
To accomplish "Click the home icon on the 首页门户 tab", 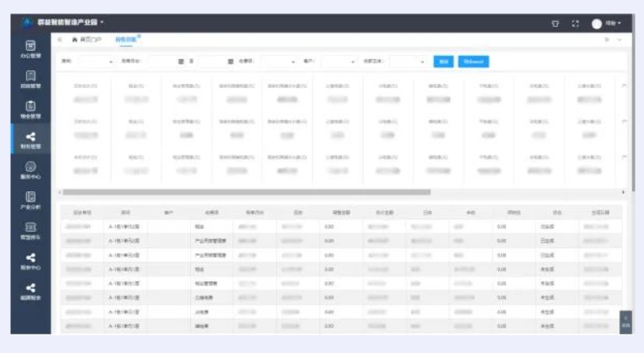I will [74, 40].
